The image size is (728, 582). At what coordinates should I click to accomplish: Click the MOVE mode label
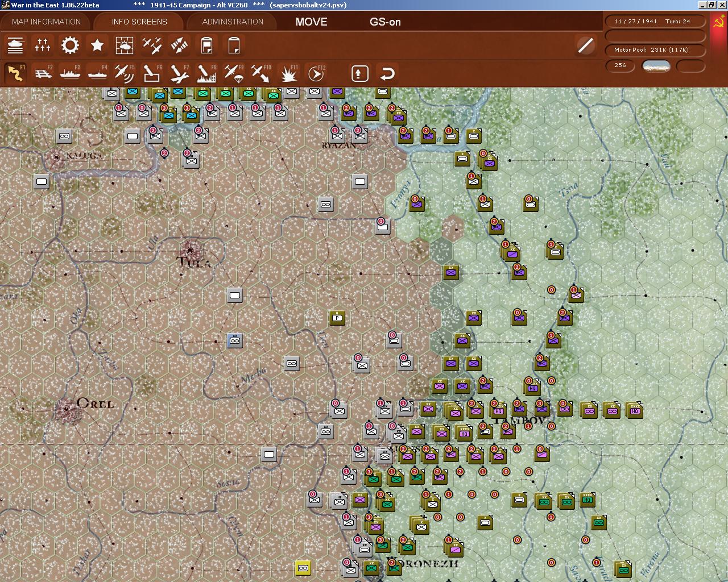(x=311, y=22)
